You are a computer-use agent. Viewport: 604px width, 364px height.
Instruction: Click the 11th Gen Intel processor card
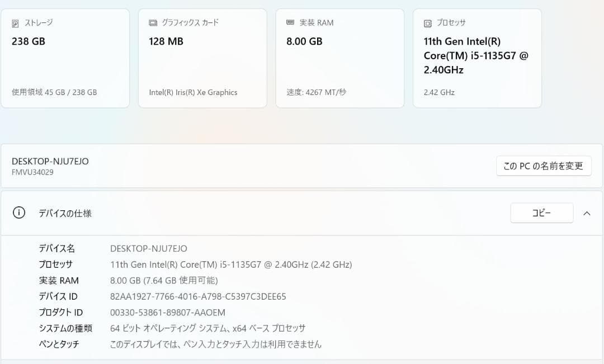(x=477, y=56)
